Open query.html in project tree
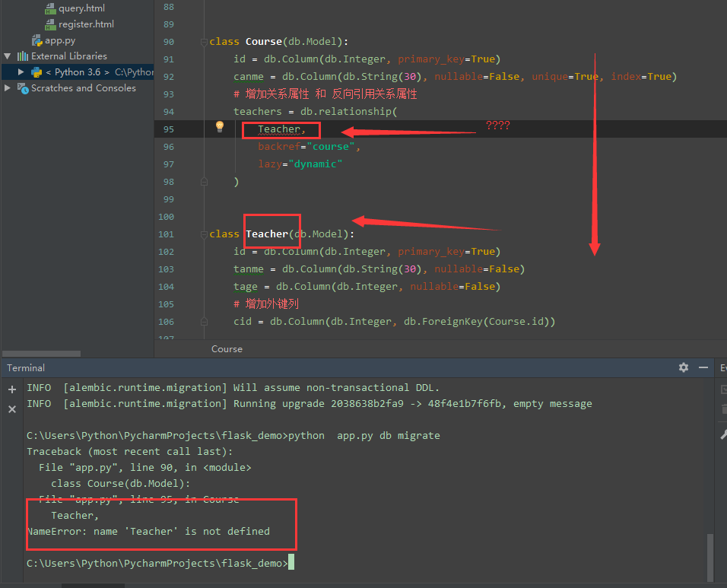727x588 pixels. click(81, 8)
